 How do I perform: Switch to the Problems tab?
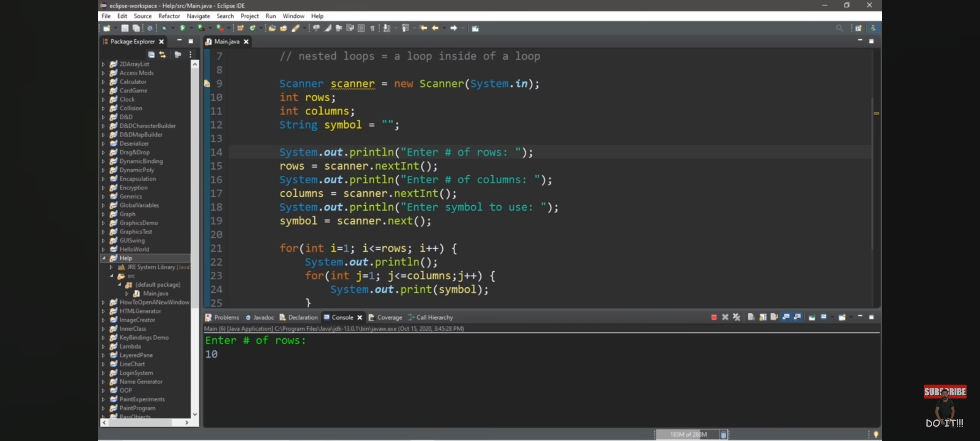pyautogui.click(x=223, y=317)
